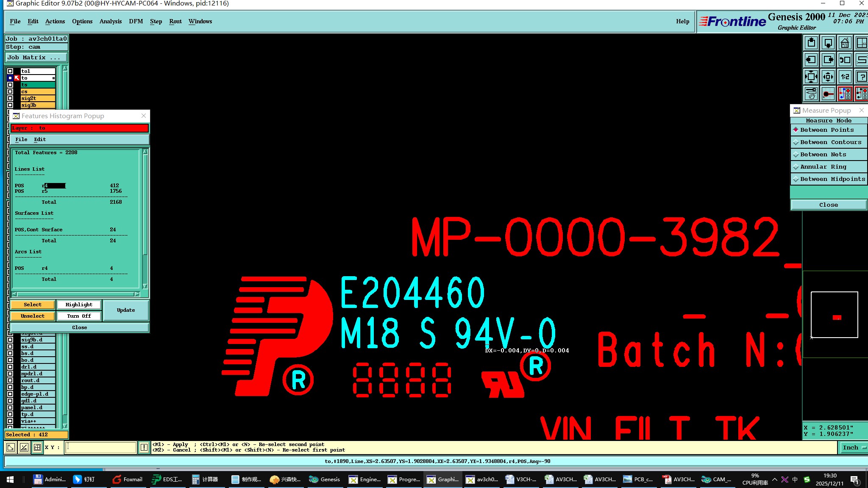Open the Analysis menu
Image resolution: width=868 pixels, height=488 pixels.
(110, 21)
